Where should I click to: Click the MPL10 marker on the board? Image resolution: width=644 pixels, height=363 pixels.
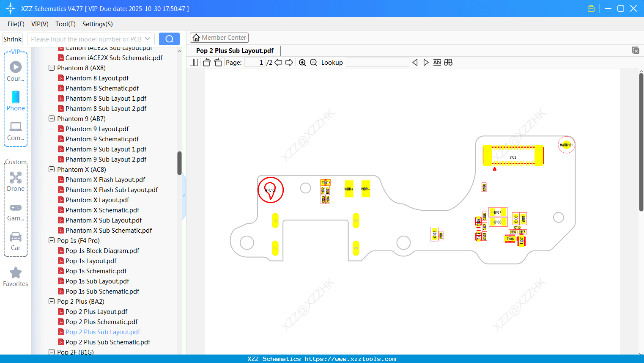(x=271, y=190)
